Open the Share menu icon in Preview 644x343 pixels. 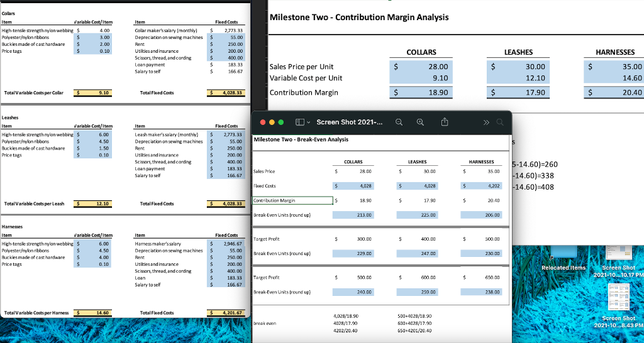pyautogui.click(x=445, y=122)
